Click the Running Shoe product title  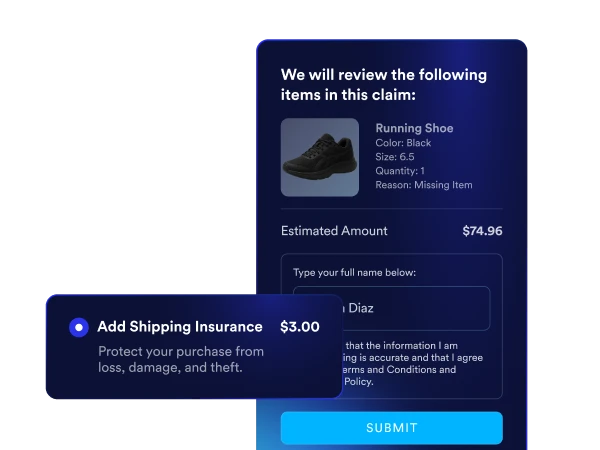pos(414,128)
